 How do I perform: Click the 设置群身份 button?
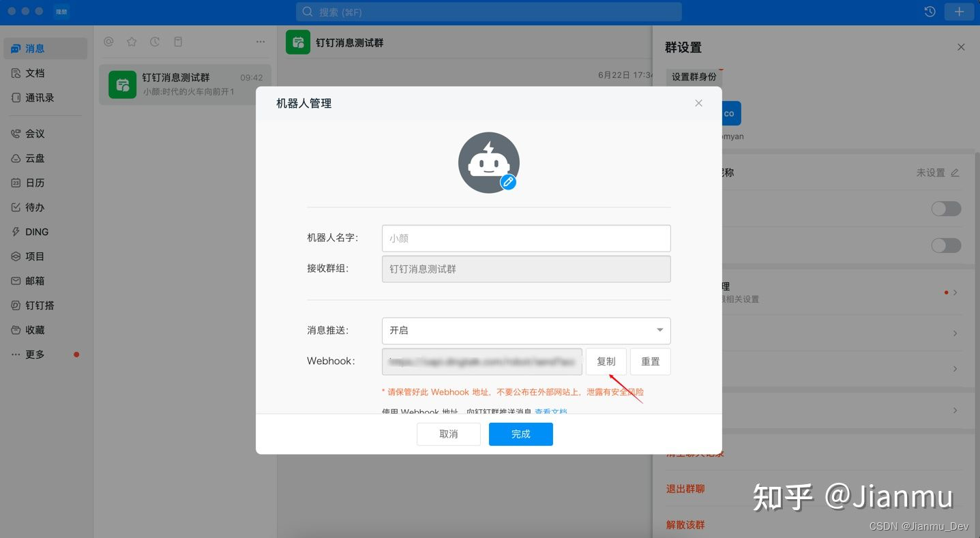pos(694,77)
